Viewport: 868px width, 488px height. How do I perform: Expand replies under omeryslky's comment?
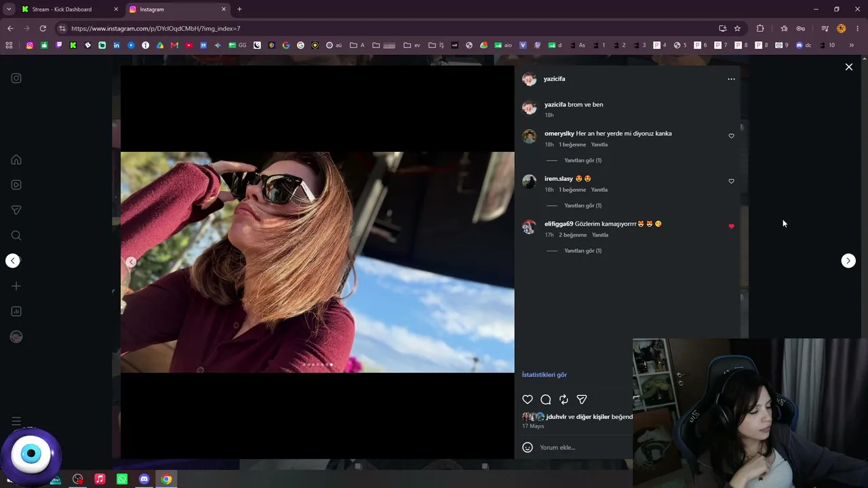click(x=583, y=161)
